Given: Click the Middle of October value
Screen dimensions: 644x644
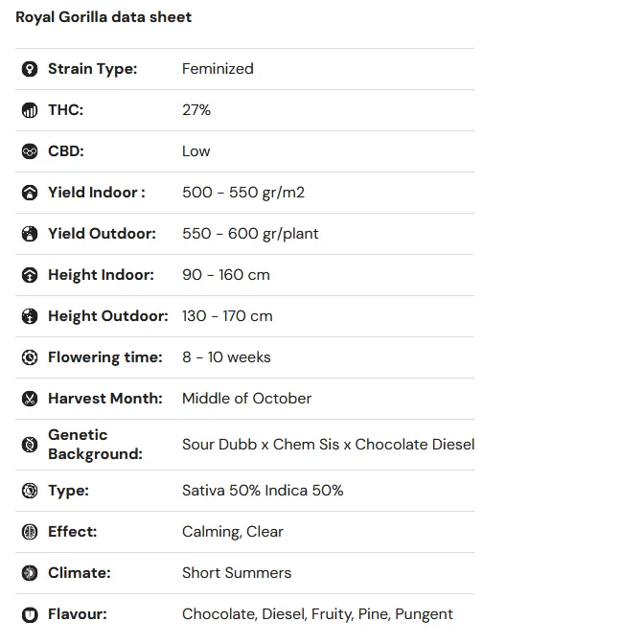Looking at the screenshot, I should (x=247, y=399).
